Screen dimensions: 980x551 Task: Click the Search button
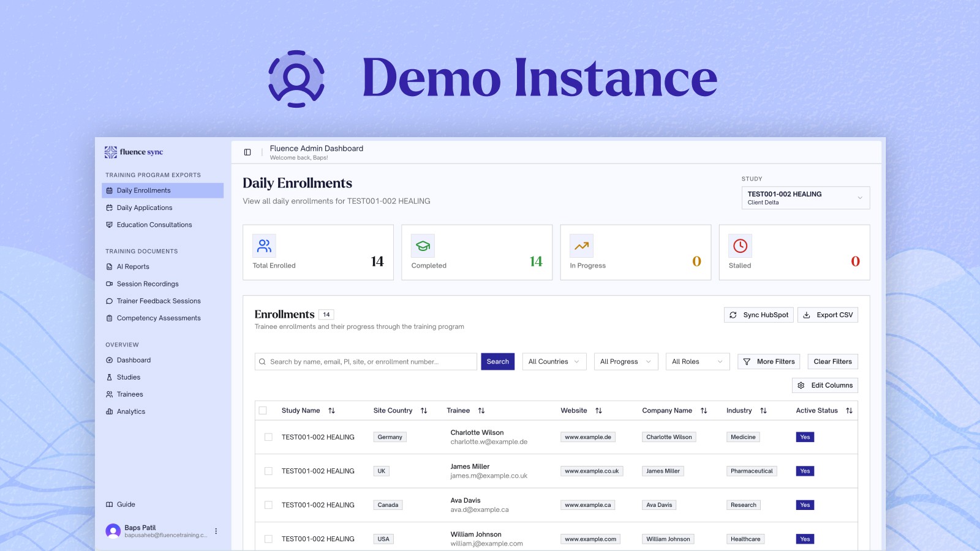[x=498, y=362]
